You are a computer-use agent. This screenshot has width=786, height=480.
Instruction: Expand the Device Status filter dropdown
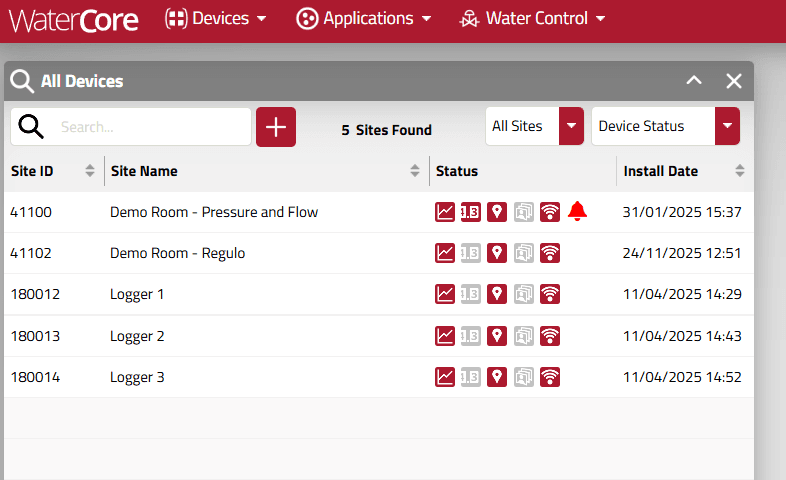727,127
